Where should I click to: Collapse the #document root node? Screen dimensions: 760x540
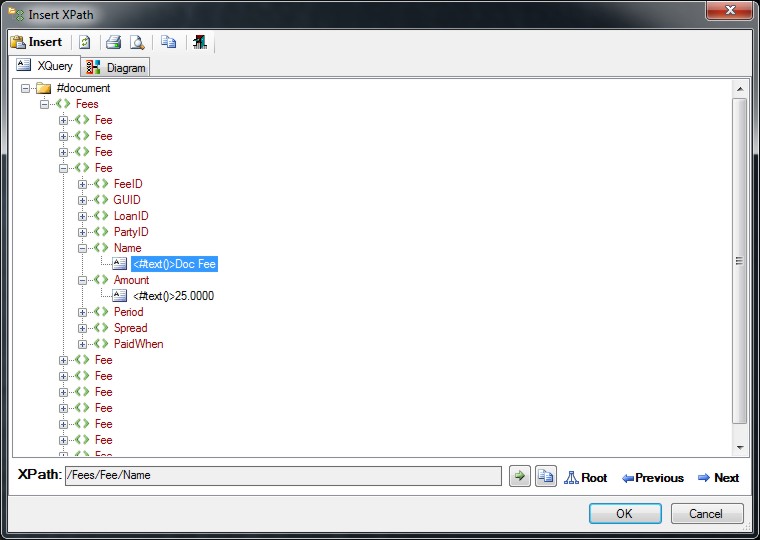tap(25, 88)
